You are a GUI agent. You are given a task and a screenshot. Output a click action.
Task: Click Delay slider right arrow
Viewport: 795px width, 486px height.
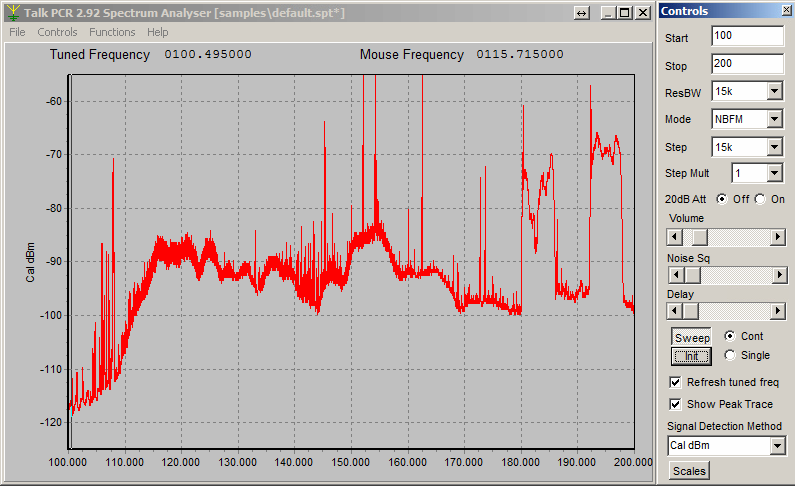point(778,311)
